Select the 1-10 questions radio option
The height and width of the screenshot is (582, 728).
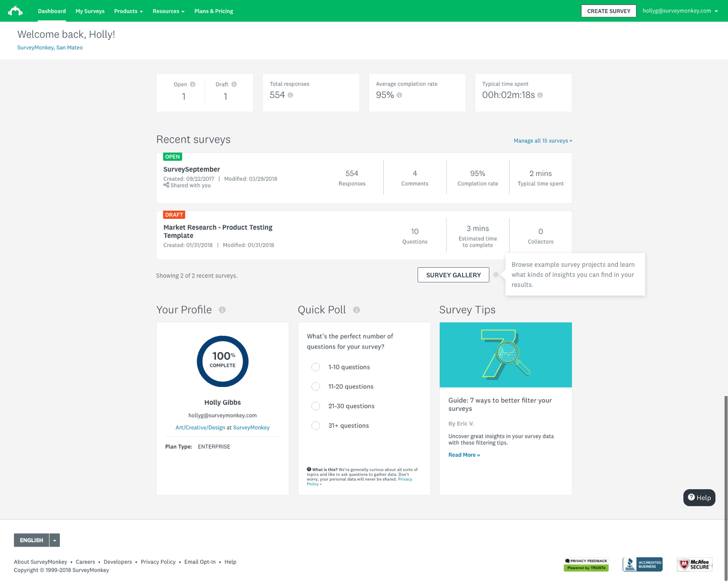tap(315, 367)
